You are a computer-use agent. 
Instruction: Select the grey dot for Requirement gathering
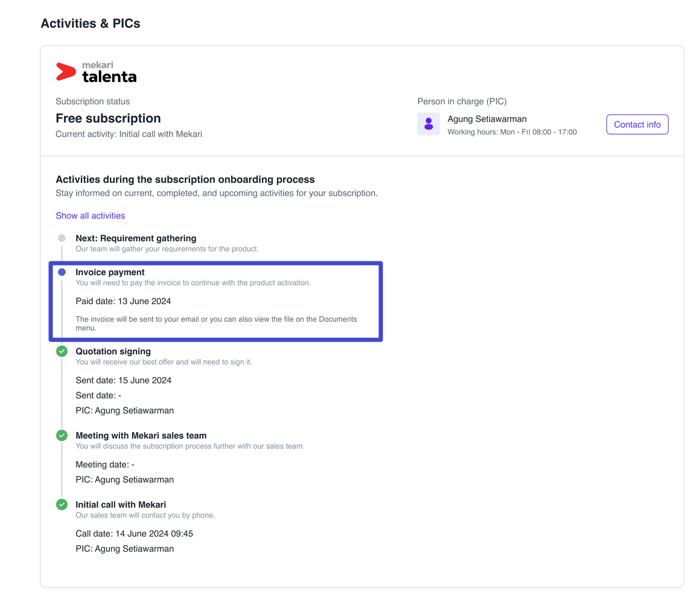(x=62, y=238)
